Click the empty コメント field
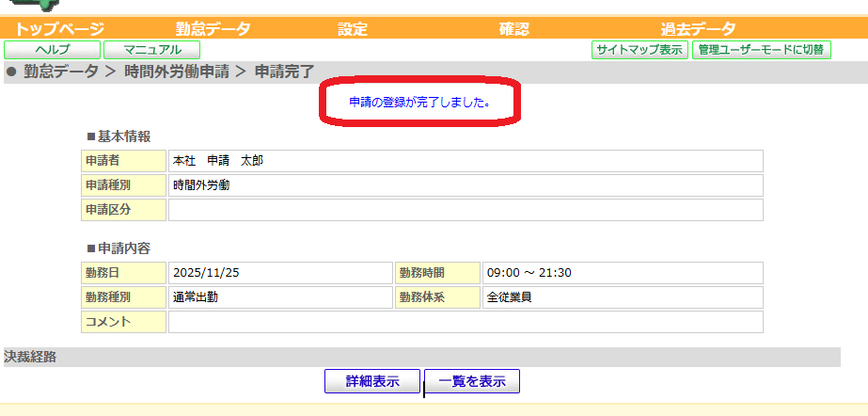Image resolution: width=868 pixels, height=416 pixels. click(466, 322)
